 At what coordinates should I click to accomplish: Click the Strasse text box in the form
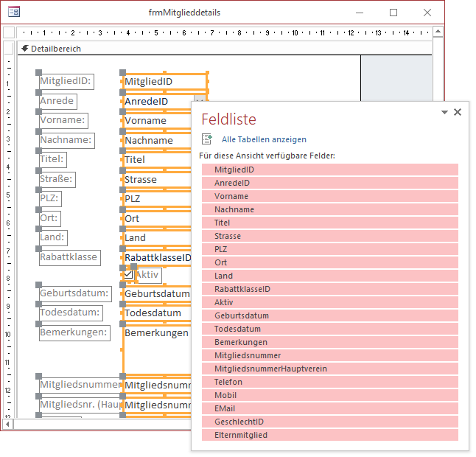(157, 180)
